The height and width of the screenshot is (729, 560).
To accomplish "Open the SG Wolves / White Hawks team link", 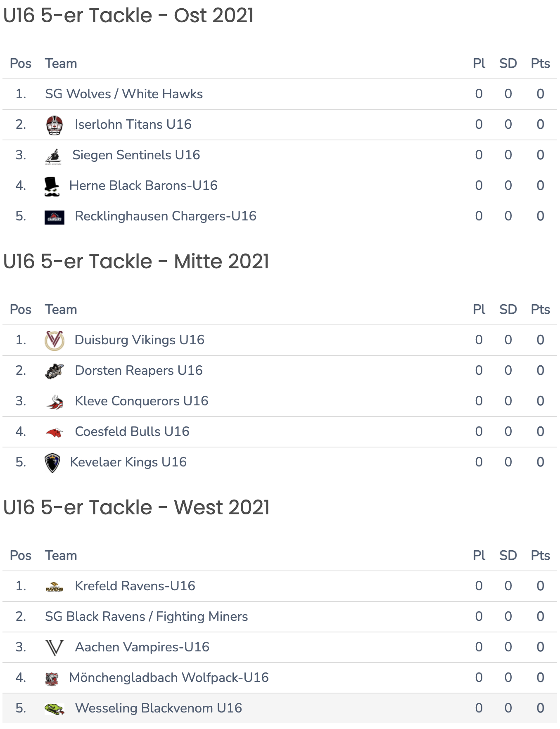I will coord(124,94).
